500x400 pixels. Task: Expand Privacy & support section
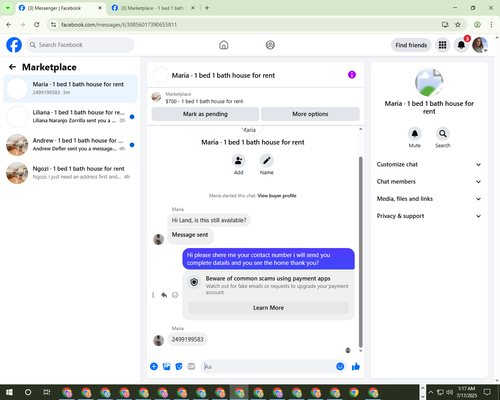429,216
